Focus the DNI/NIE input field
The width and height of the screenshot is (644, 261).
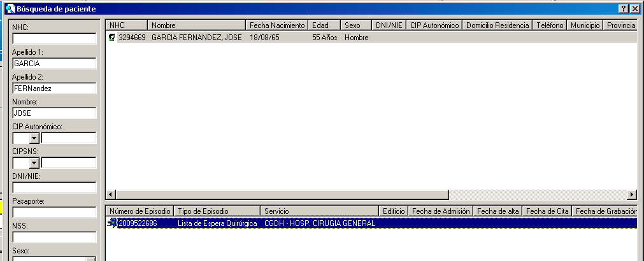coord(54,188)
